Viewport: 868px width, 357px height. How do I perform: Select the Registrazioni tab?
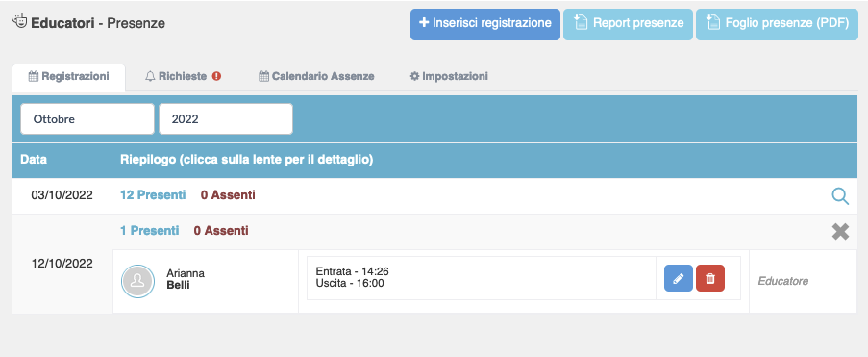coord(68,77)
